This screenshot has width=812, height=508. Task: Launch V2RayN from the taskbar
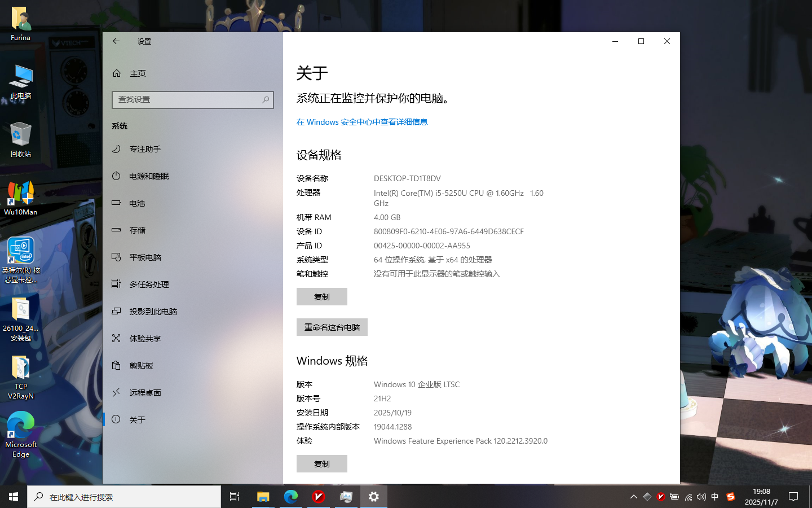tap(318, 497)
